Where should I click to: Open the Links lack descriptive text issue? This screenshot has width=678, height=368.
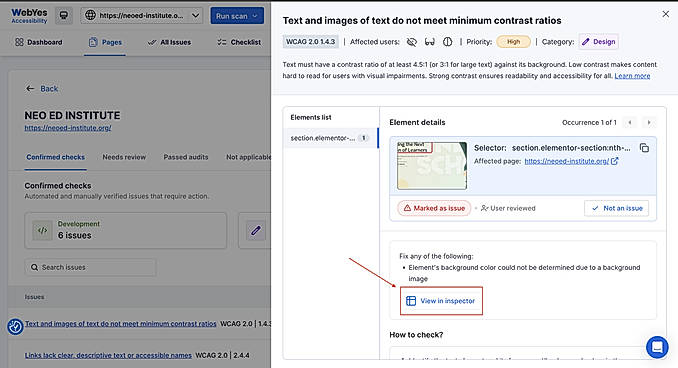(x=108, y=355)
